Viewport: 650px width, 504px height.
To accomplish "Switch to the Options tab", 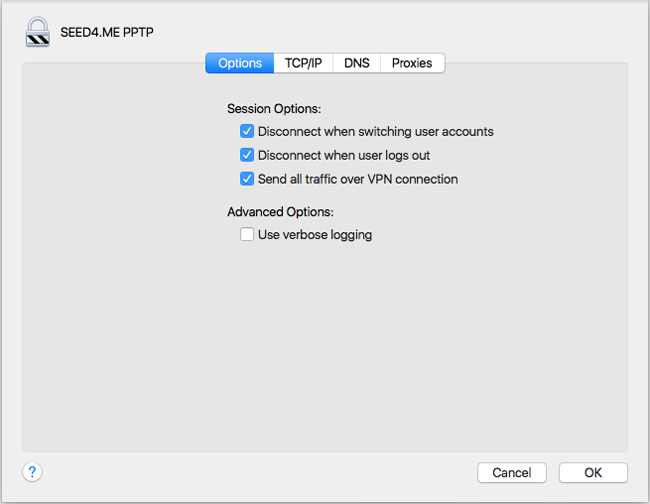I will pos(240,63).
